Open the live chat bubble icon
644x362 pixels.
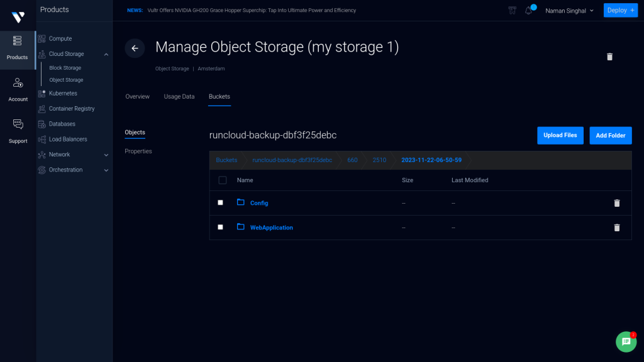click(x=626, y=341)
